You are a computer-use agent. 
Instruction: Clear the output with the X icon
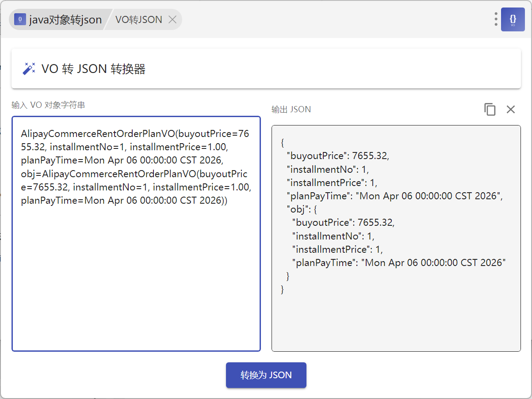(x=511, y=110)
